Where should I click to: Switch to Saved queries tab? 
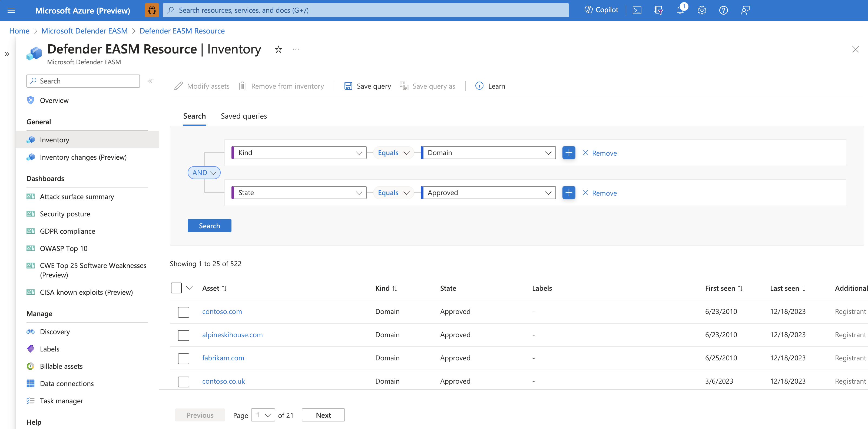click(244, 116)
